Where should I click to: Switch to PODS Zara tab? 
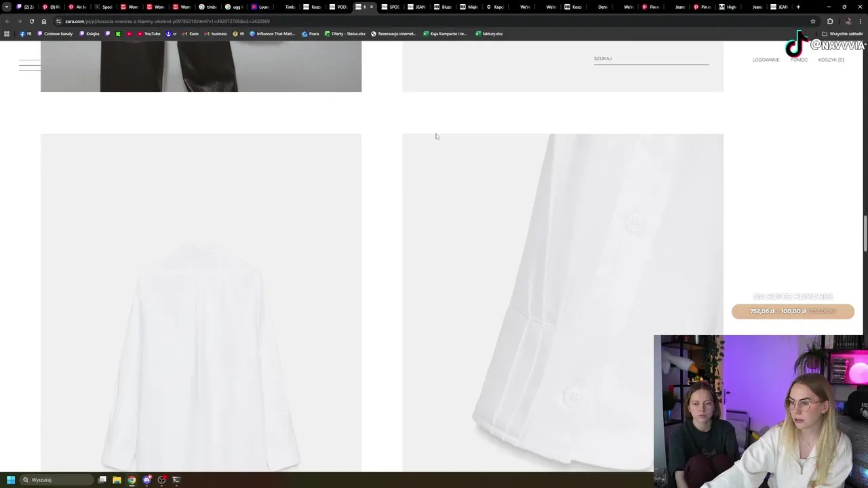[339, 7]
